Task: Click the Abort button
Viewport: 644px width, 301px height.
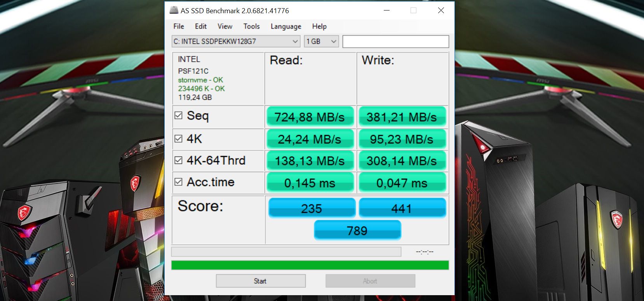Action: coord(370,281)
